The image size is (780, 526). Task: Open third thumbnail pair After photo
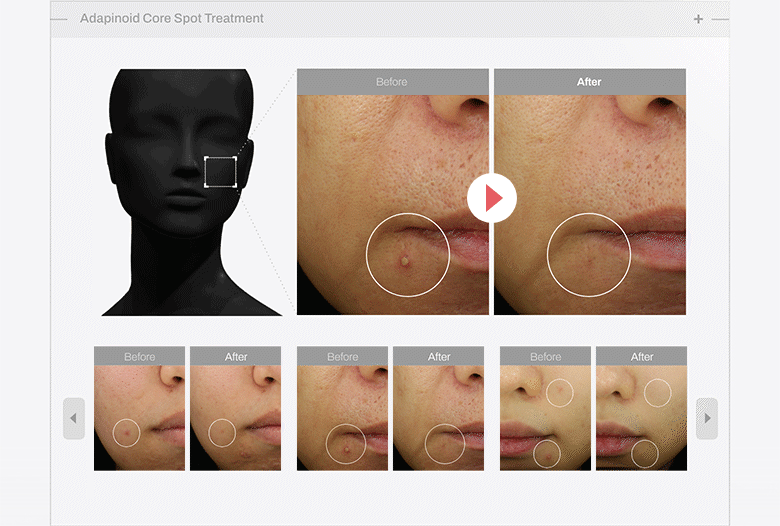[641, 418]
